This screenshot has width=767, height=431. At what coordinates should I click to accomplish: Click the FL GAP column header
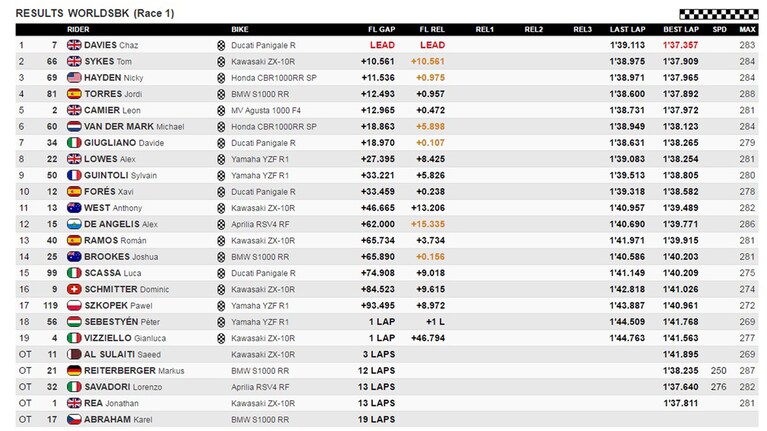[382, 29]
